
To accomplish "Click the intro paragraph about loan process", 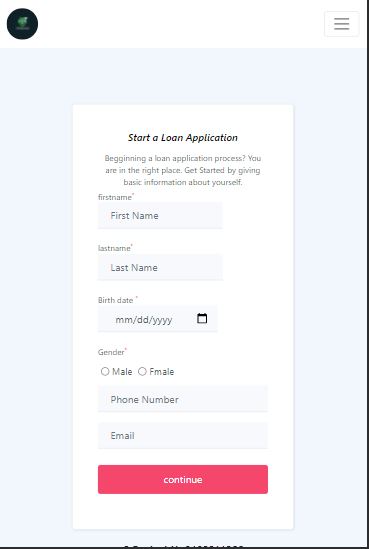I will 183,170.
